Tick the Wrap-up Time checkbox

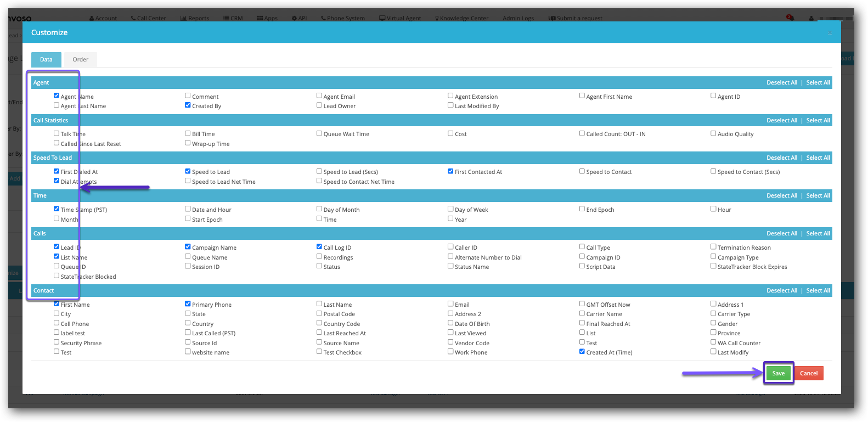(188, 143)
